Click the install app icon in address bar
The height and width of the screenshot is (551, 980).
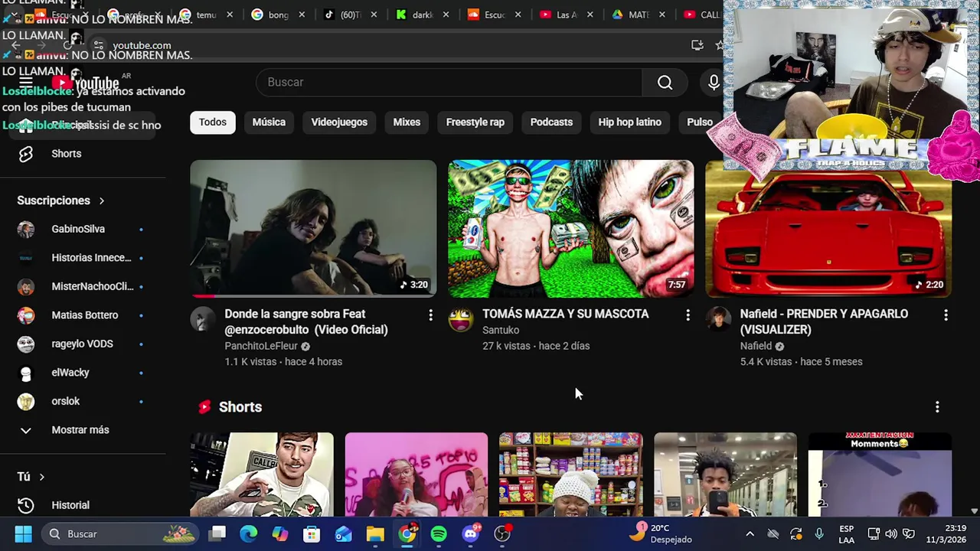tap(697, 45)
